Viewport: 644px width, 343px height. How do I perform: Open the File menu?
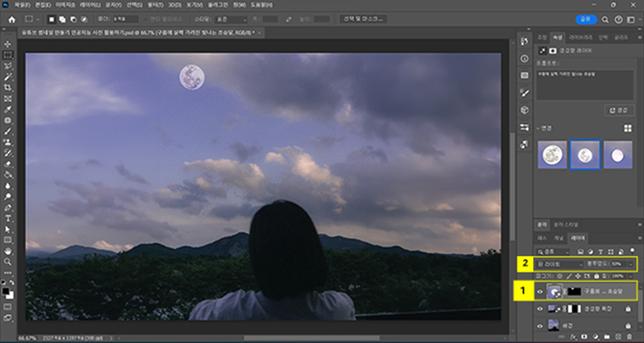tap(21, 5)
